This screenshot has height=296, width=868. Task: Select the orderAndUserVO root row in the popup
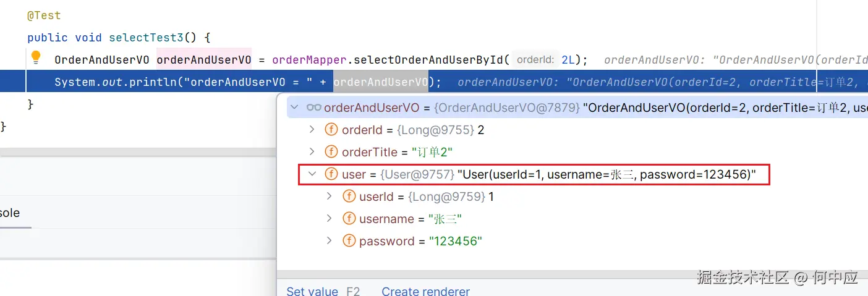tap(577, 108)
